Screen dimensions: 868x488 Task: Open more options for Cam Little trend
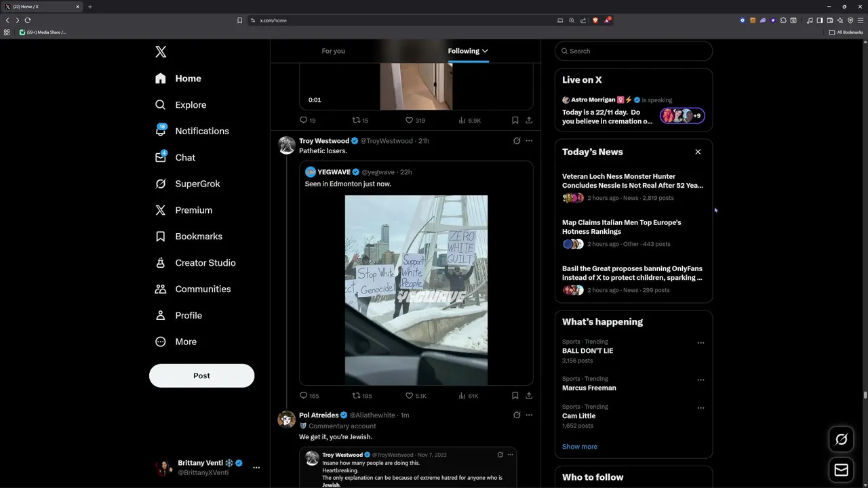coord(701,408)
